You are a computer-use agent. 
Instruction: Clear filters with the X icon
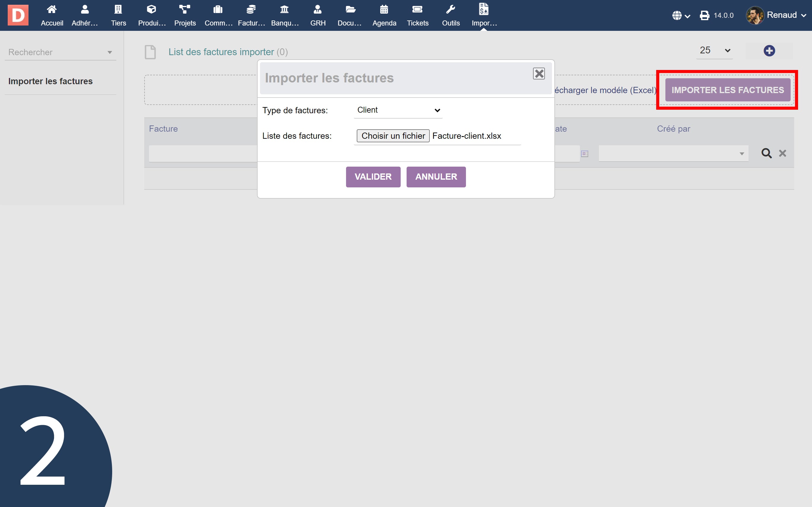pyautogui.click(x=783, y=153)
